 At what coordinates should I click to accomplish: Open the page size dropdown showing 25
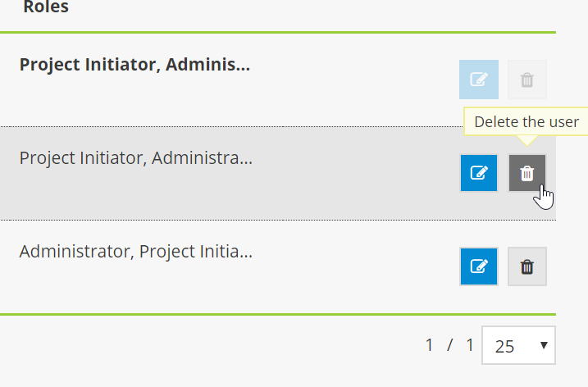518,345
